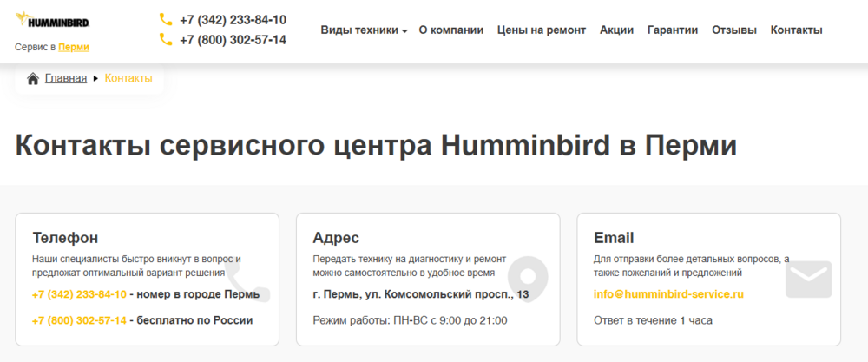Viewport: 868px width, 362px height.
Task: Select Гарантии in the navigation
Action: coord(673,30)
